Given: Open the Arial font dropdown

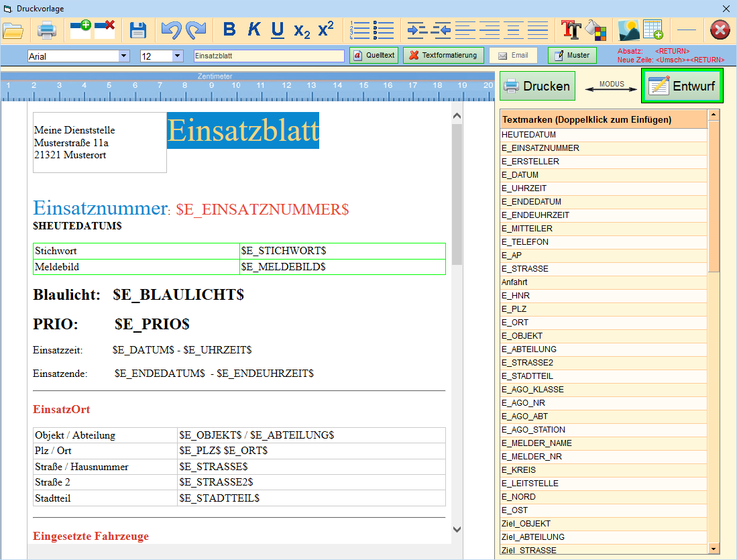Looking at the screenshot, I should tap(124, 56).
